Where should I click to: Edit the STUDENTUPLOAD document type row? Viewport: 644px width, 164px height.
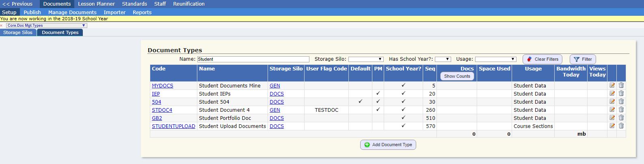[x=612, y=126]
